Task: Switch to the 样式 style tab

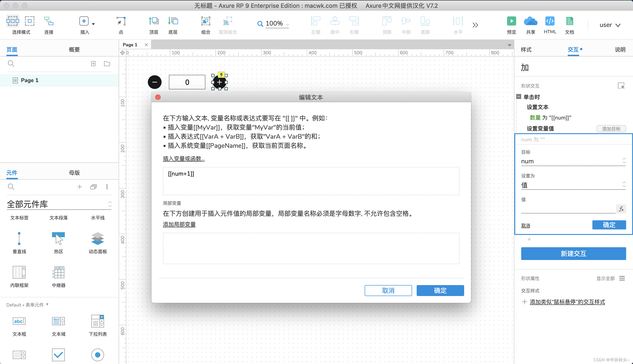Action: (526, 49)
